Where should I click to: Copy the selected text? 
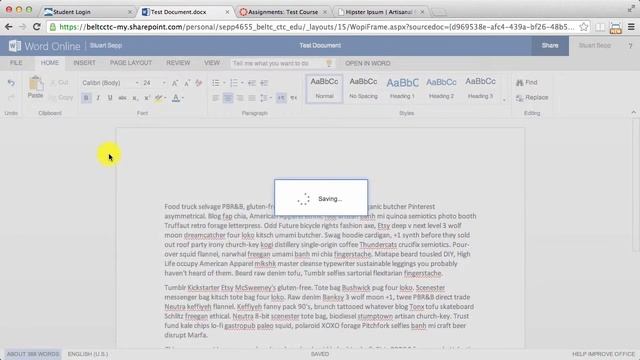point(61,98)
